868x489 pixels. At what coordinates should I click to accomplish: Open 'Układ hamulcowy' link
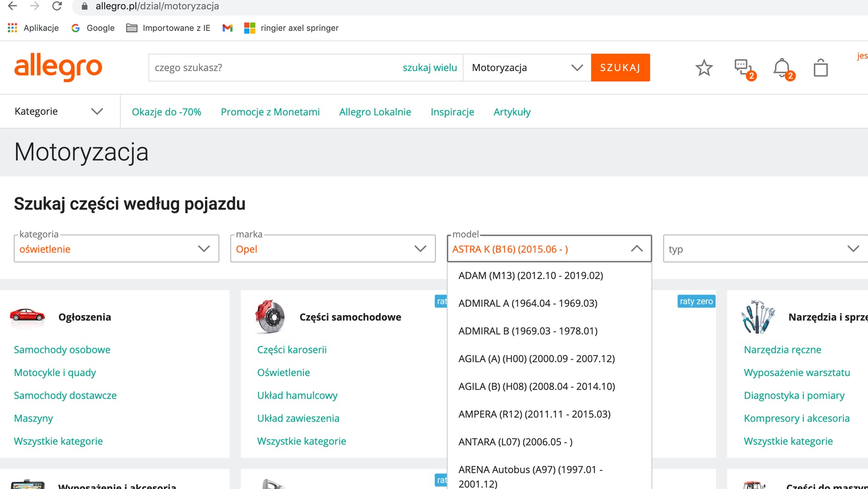297,395
